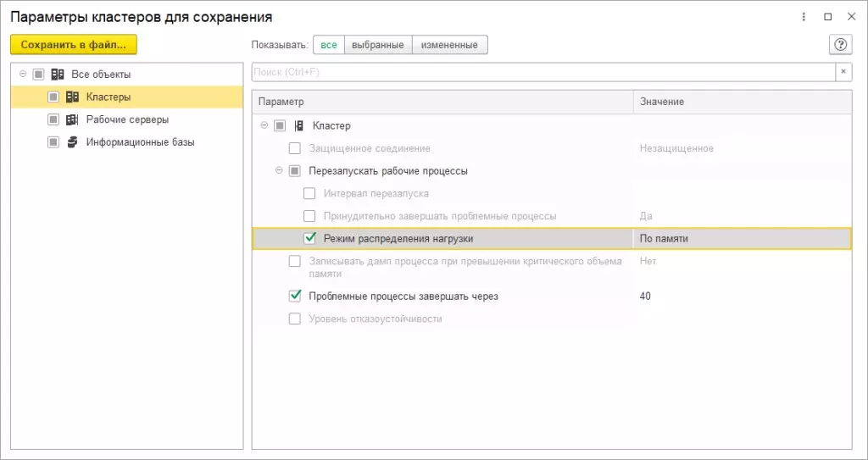This screenshot has height=460, width=868.
Task: Click the Сохранить в файл button
Action: [73, 44]
